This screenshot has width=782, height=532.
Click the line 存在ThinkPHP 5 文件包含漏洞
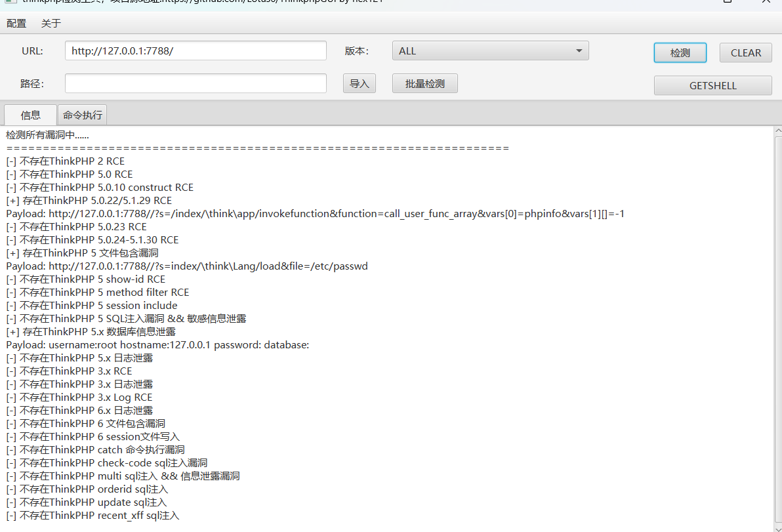coord(82,253)
